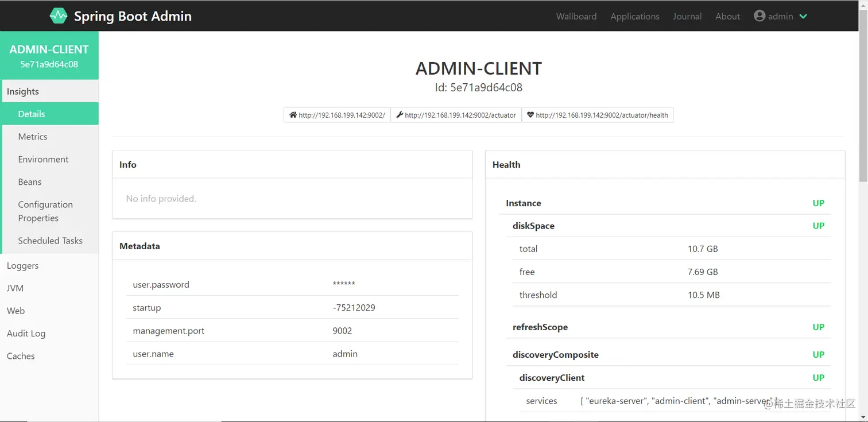Image resolution: width=868 pixels, height=422 pixels.
Task: Click the masked ****** password value
Action: tap(344, 285)
